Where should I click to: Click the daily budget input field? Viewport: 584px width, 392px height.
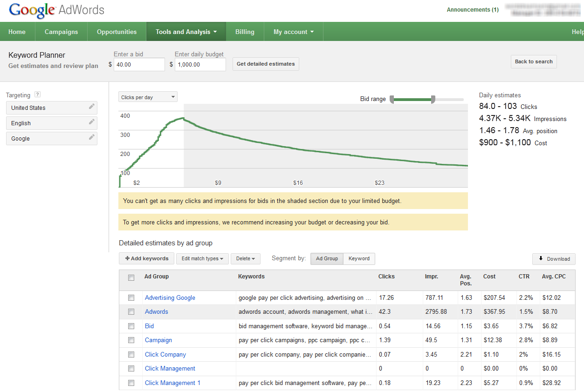pos(200,64)
